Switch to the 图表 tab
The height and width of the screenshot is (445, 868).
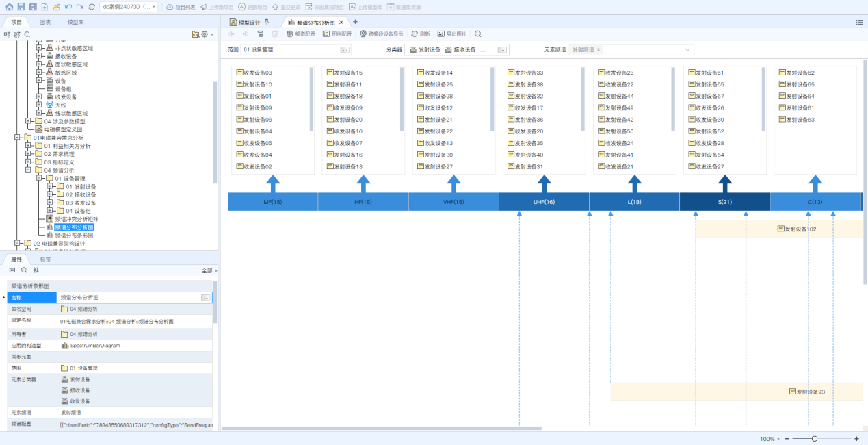(45, 22)
